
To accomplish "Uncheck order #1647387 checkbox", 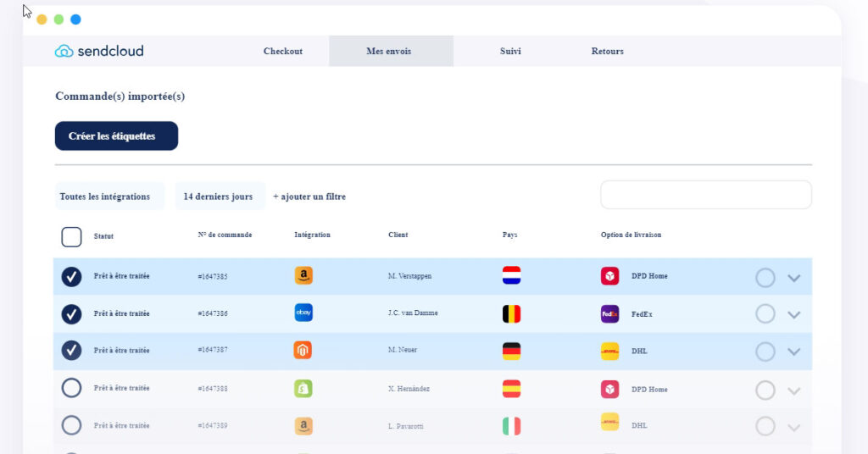I will click(71, 351).
